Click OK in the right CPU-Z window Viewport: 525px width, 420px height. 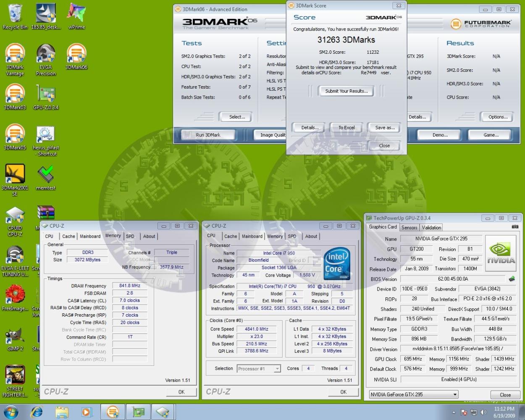pyautogui.click(x=344, y=392)
